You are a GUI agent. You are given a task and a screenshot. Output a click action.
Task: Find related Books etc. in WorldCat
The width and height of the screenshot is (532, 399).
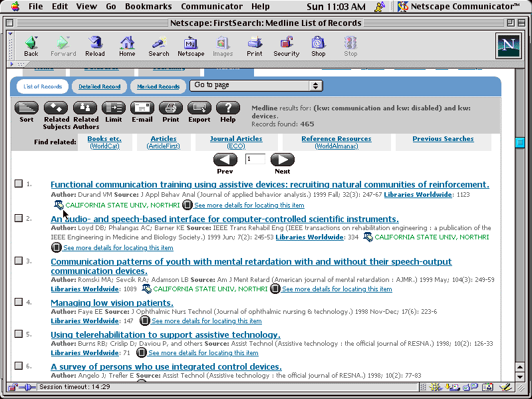click(x=104, y=142)
